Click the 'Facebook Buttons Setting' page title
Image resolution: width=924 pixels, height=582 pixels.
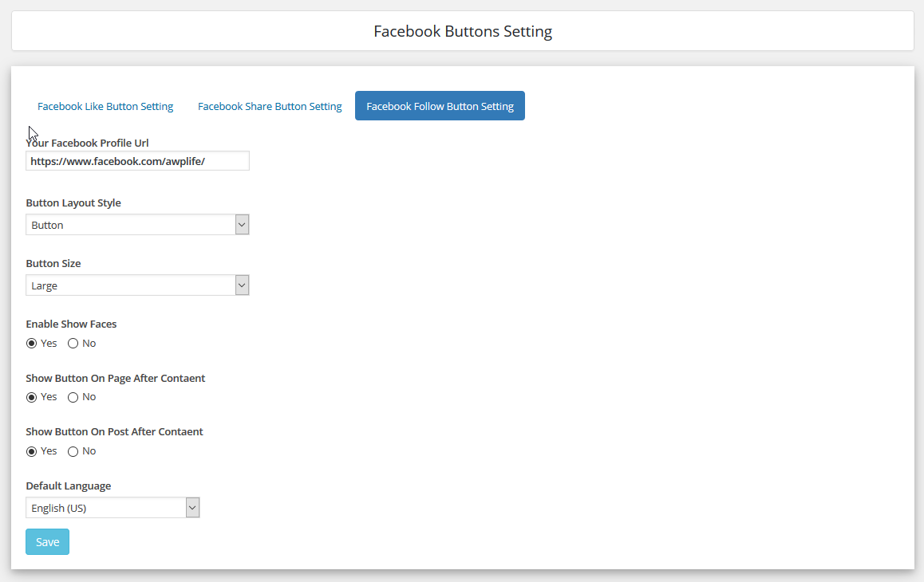click(463, 31)
